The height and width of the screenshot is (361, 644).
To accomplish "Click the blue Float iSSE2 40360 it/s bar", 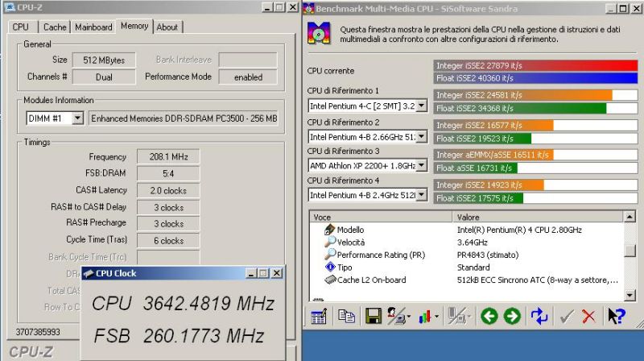I will tap(535, 78).
